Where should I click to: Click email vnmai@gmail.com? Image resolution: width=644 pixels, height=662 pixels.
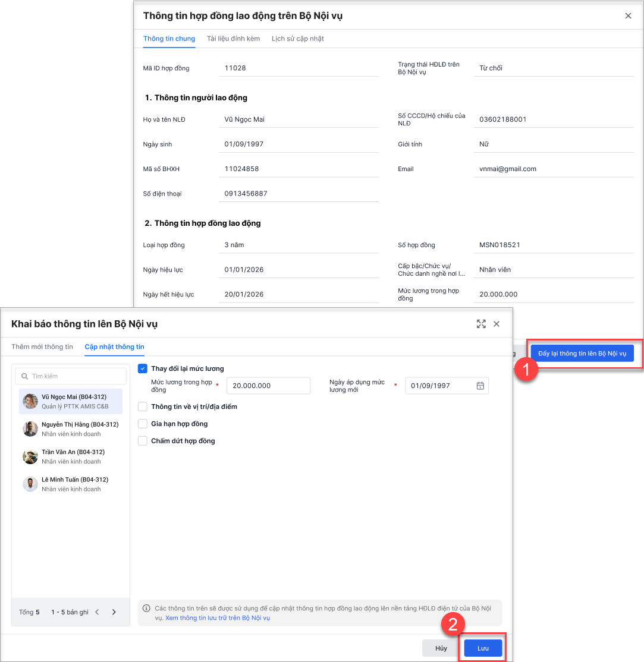[x=507, y=169]
